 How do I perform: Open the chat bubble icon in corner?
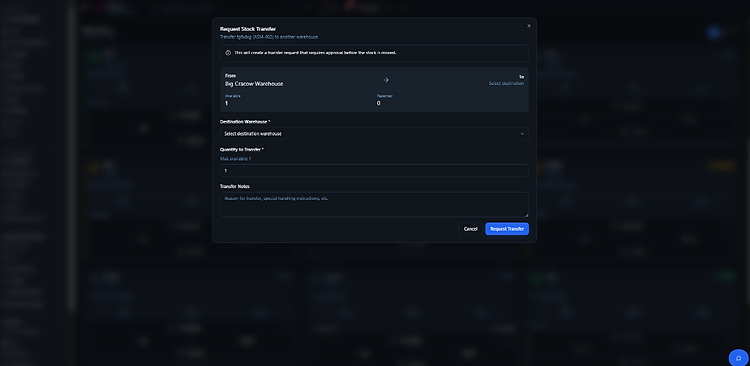click(739, 358)
